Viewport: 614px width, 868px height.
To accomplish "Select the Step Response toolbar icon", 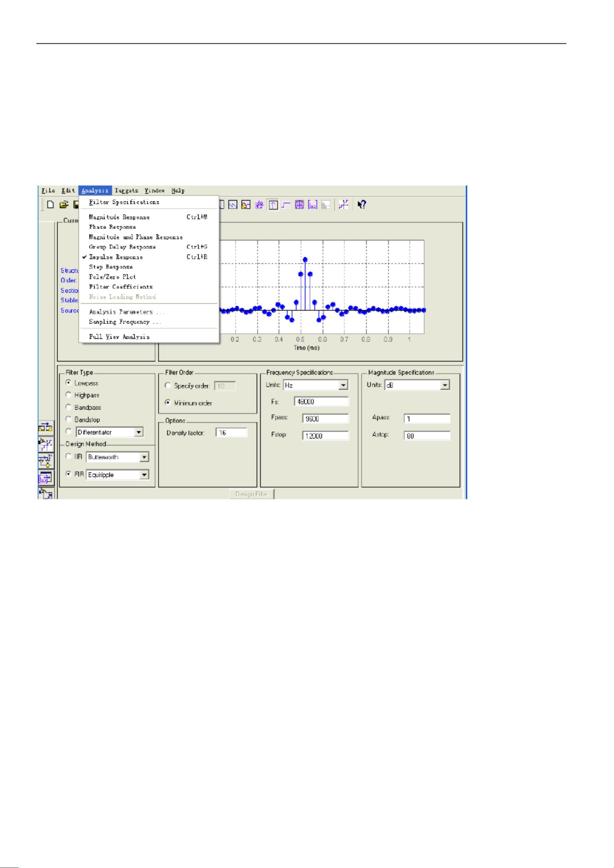I will coord(286,205).
